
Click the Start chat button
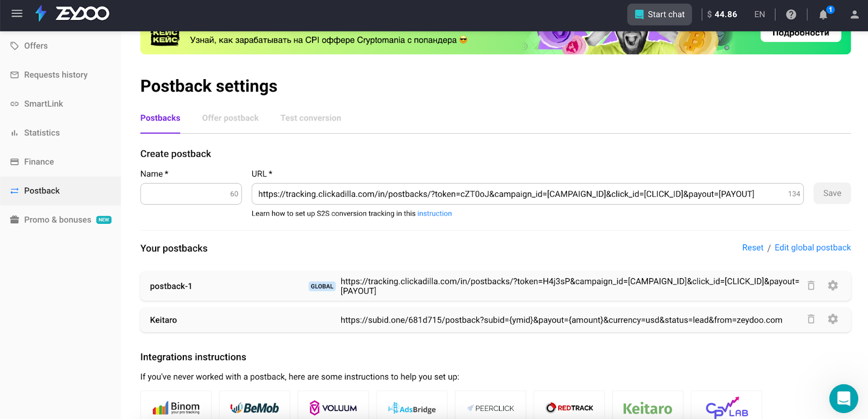click(659, 15)
